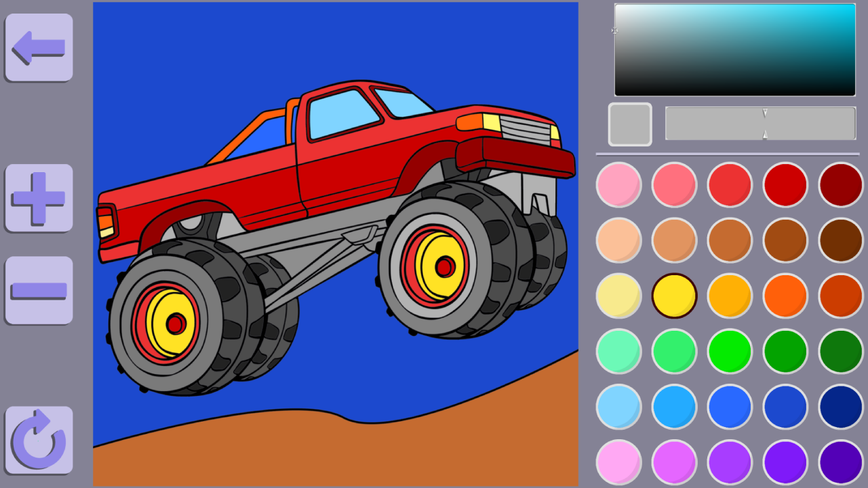Click the gray current color preview box
The width and height of the screenshot is (868, 488).
point(630,124)
